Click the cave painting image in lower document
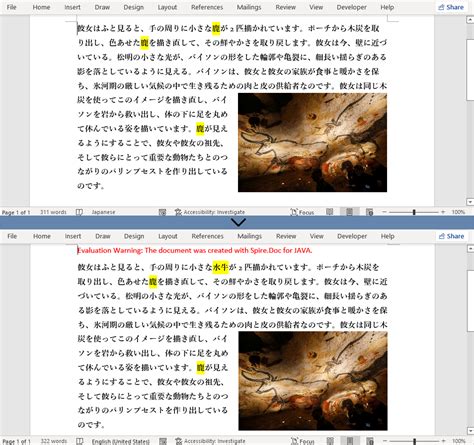The width and height of the screenshot is (474, 445). 313,381
